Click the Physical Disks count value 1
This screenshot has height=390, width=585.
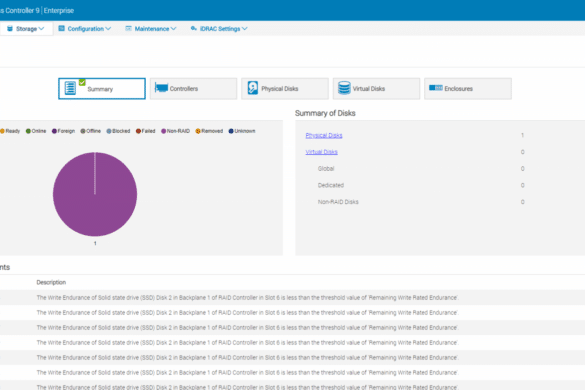pyautogui.click(x=522, y=135)
